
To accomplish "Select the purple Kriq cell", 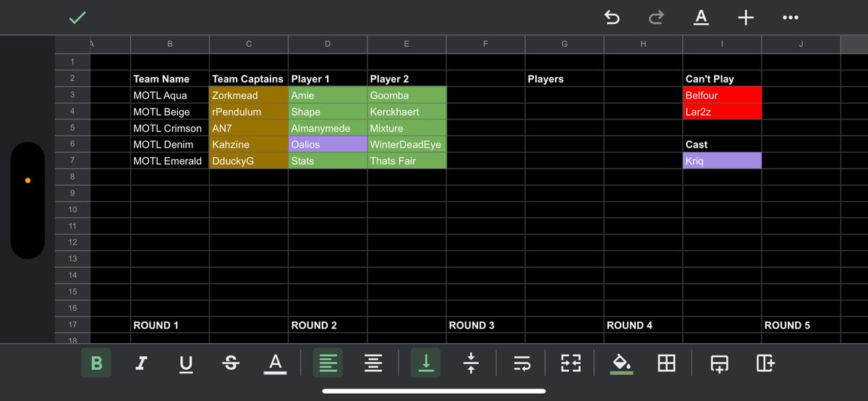I will click(x=722, y=161).
